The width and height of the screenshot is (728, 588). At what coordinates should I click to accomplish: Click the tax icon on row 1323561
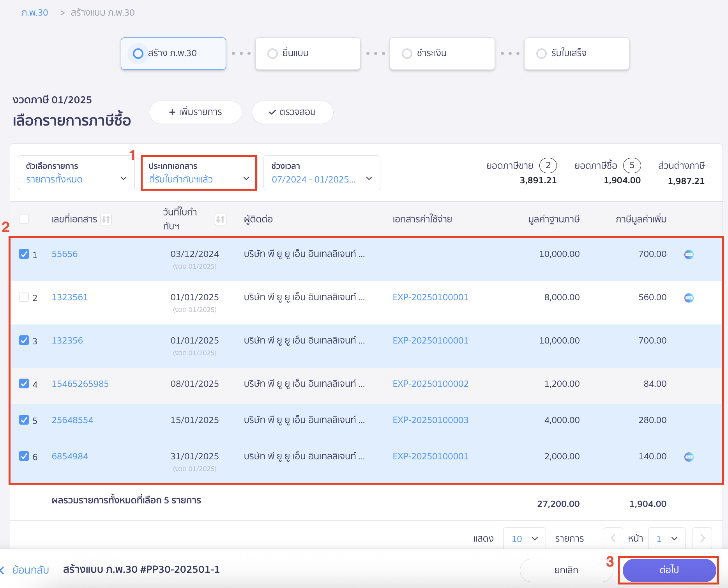click(x=689, y=298)
